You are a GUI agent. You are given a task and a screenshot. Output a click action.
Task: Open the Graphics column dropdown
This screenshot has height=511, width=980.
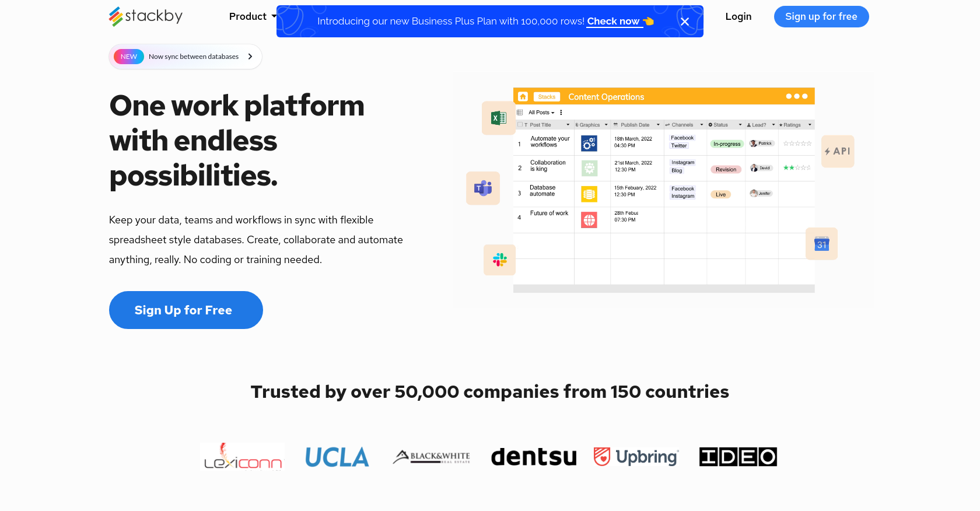click(606, 125)
